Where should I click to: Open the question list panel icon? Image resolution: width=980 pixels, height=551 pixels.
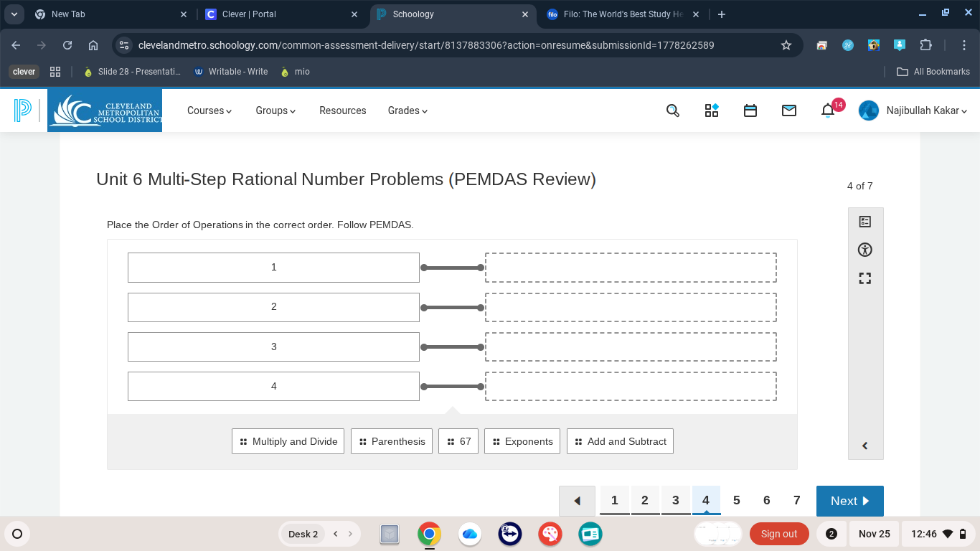[x=865, y=221]
